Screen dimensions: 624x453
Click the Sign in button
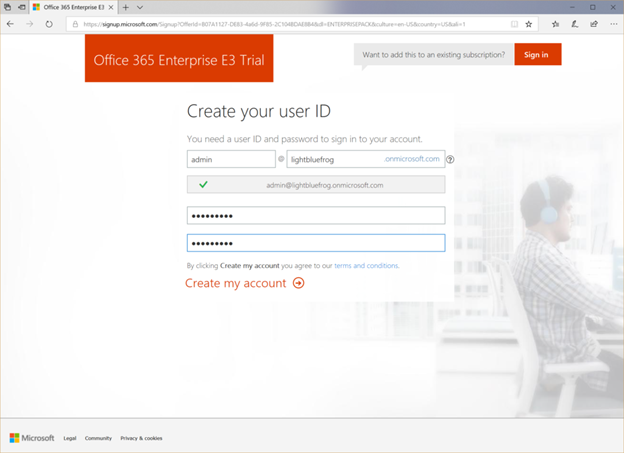pos(538,55)
